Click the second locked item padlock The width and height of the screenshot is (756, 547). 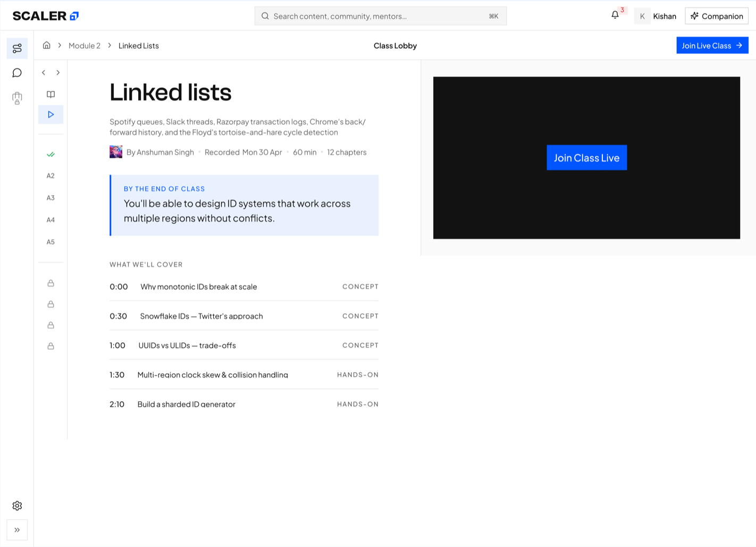point(51,304)
